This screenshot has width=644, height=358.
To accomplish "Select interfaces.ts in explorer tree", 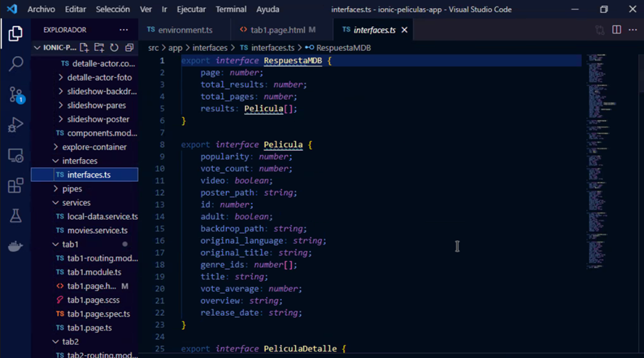I will click(84, 175).
